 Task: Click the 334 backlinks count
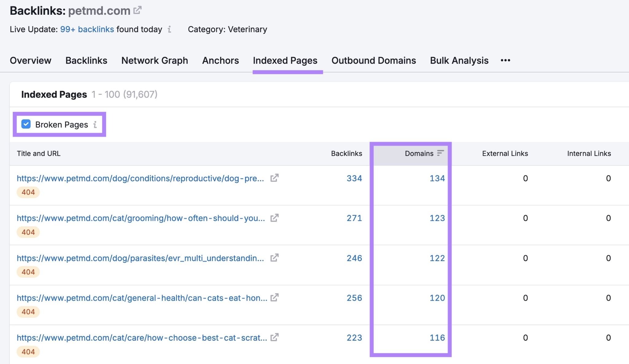click(355, 178)
